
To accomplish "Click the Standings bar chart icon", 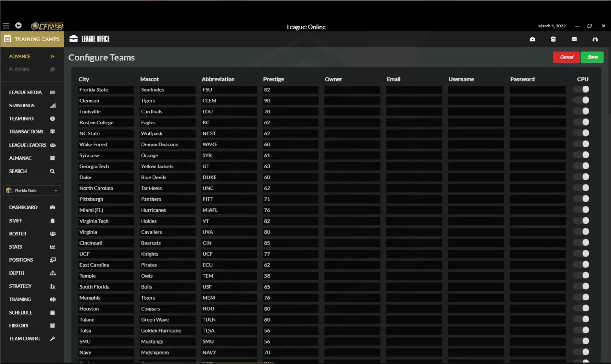I will (x=53, y=106).
